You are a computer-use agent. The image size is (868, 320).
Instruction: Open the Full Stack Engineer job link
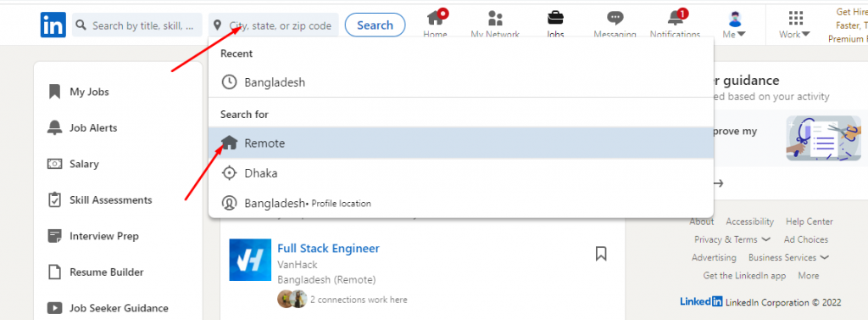[x=328, y=248]
